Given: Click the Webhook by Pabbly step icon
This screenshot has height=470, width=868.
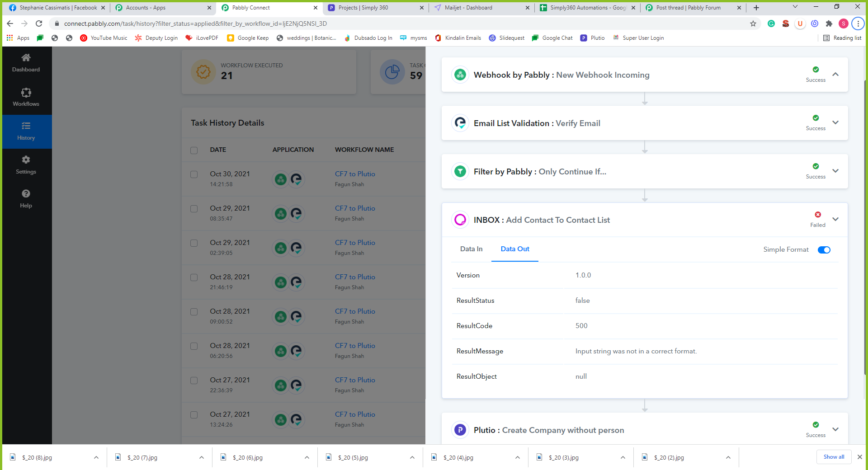Looking at the screenshot, I should (460, 75).
